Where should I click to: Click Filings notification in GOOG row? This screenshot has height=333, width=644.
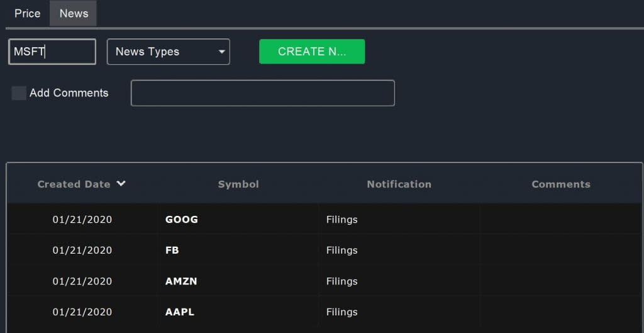click(342, 220)
